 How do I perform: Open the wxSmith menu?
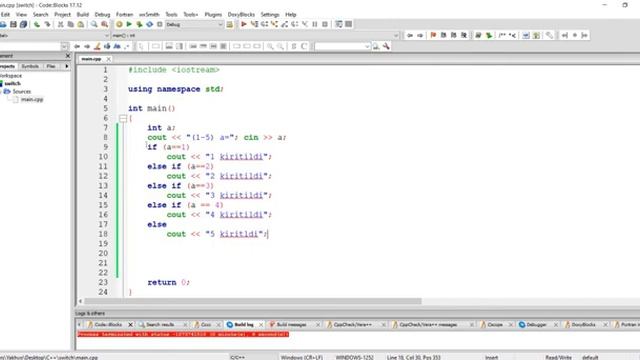click(x=149, y=14)
